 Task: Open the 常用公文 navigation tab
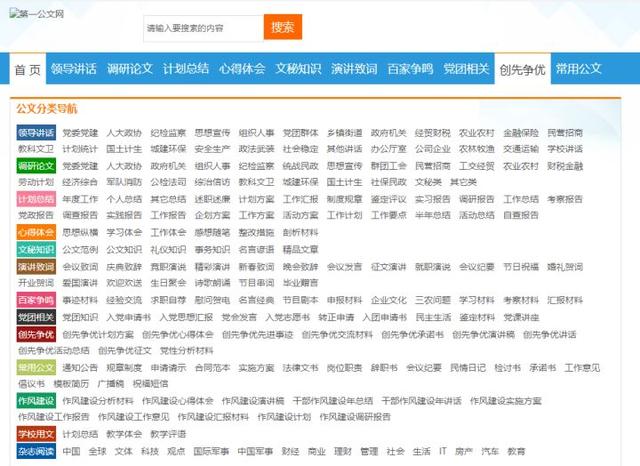578,69
